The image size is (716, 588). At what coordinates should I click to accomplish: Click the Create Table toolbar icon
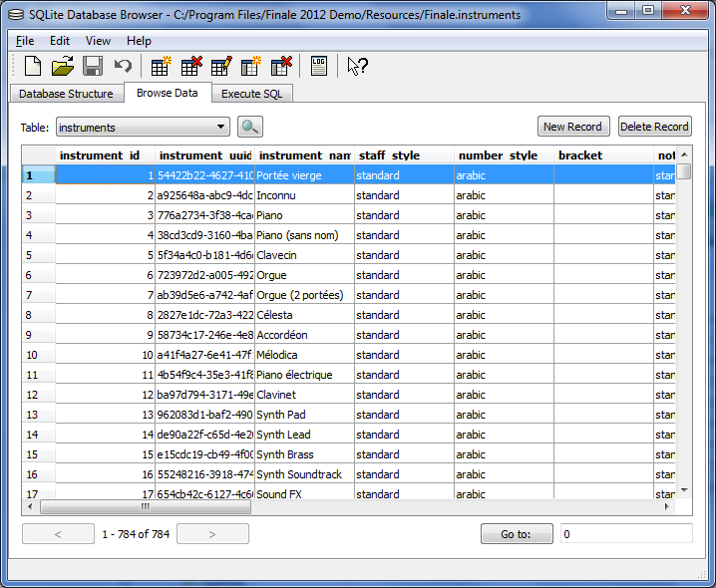161,67
